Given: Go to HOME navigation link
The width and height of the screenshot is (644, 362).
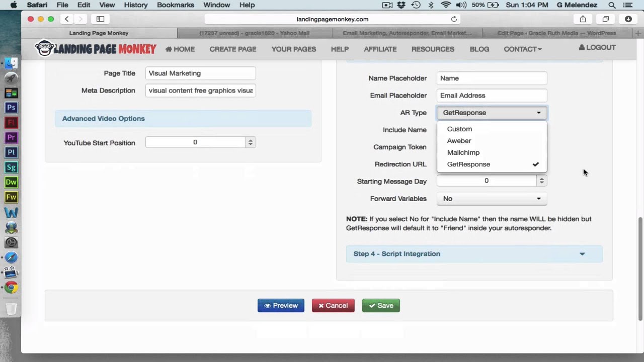Looking at the screenshot, I should 180,49.
